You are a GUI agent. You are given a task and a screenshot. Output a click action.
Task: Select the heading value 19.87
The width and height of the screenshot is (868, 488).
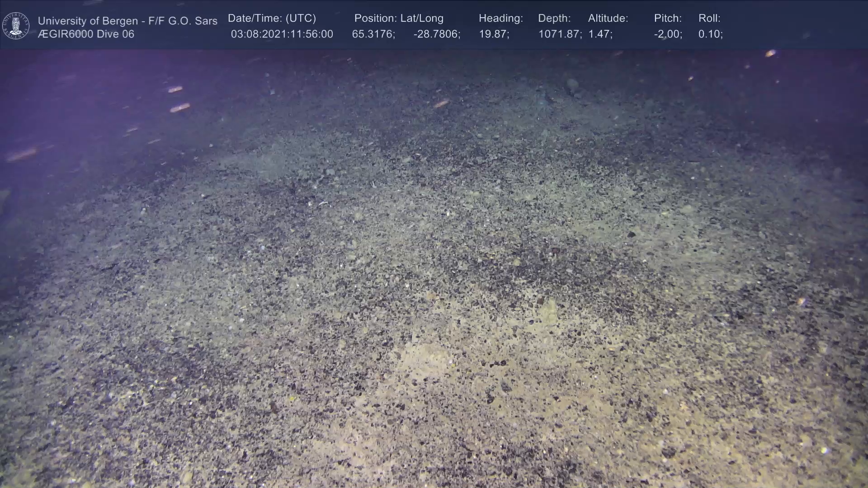tap(494, 34)
